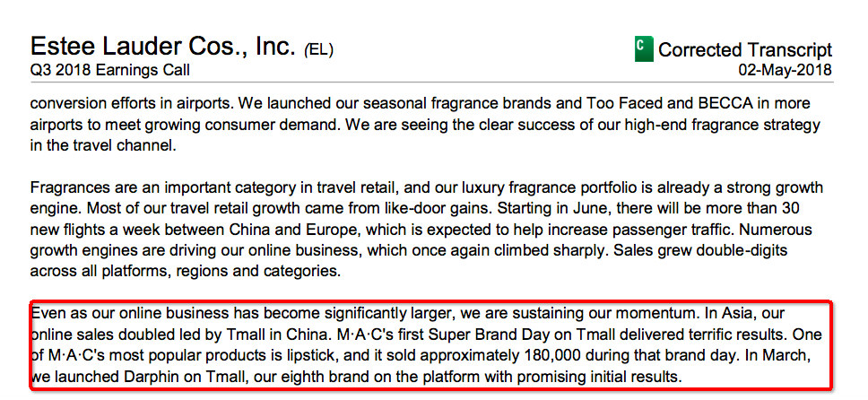Click the 'Estee Lauder Cos., Inc.' title

[x=163, y=46]
